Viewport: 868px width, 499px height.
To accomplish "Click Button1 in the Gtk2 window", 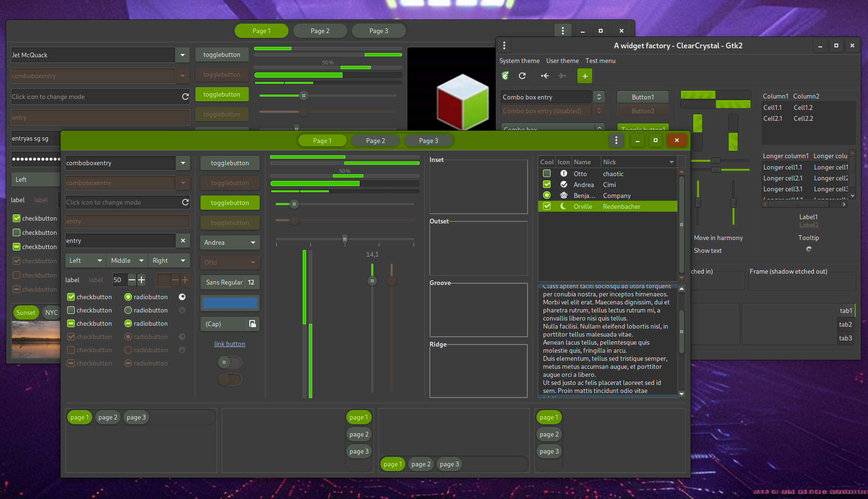I will click(643, 97).
